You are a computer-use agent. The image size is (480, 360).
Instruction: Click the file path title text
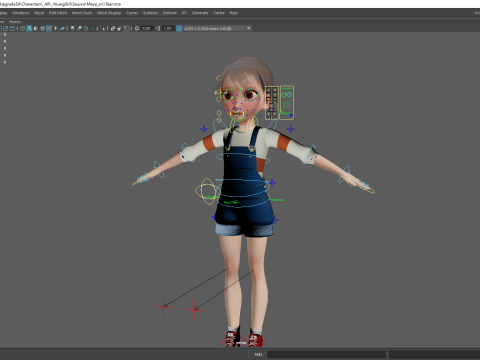point(60,4)
